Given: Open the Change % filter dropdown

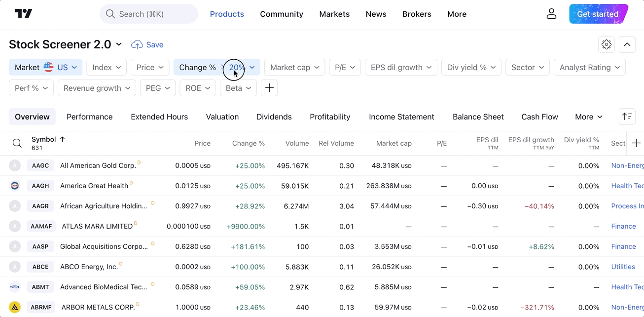Looking at the screenshot, I should click(216, 67).
